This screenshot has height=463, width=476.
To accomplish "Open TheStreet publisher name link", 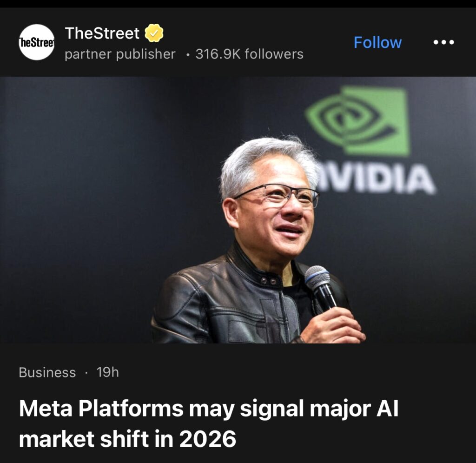I will (x=102, y=33).
